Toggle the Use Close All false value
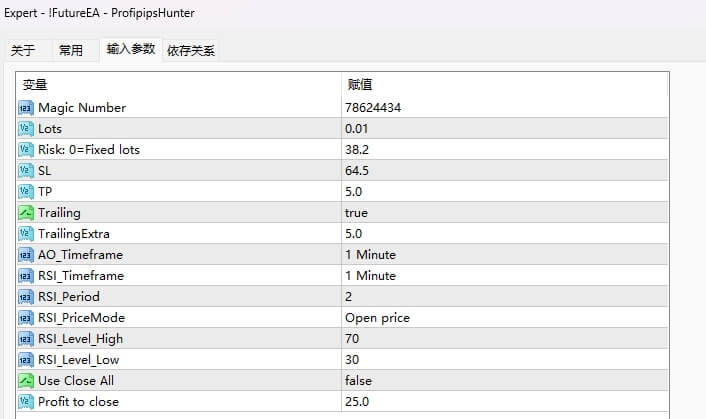Screen dimensions: 706x419 [x=358, y=381]
